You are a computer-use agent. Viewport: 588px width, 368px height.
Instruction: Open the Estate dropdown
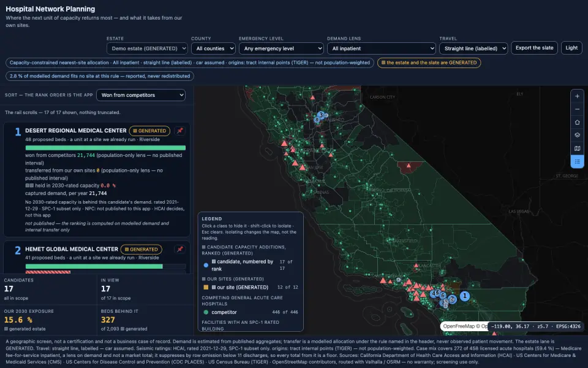(x=147, y=48)
